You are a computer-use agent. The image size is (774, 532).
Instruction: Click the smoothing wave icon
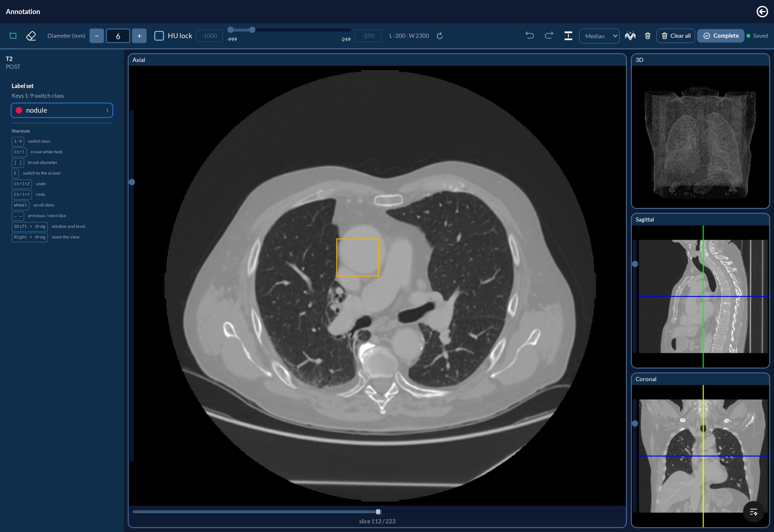pos(630,36)
